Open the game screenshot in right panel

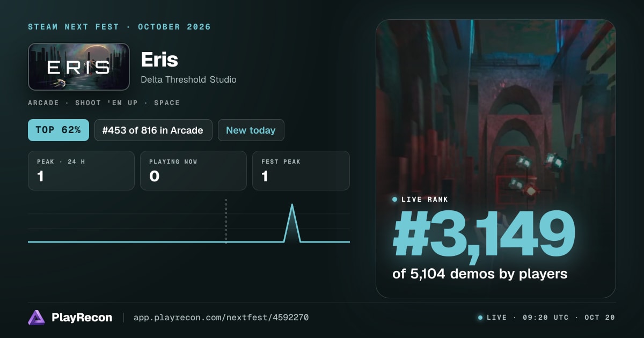[496, 158]
